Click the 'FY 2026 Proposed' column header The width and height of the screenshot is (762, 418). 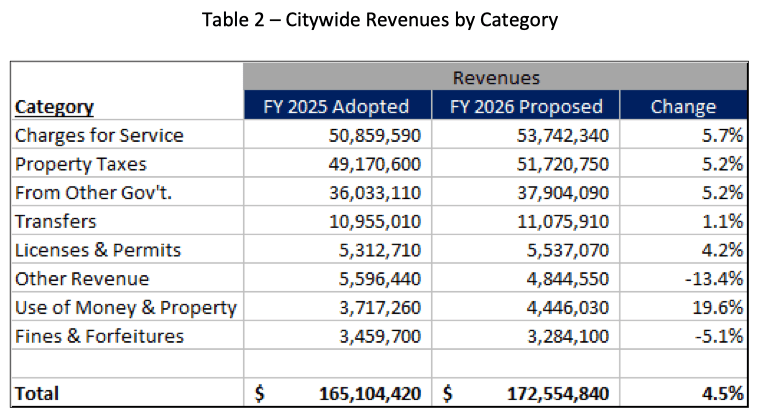pos(526,107)
